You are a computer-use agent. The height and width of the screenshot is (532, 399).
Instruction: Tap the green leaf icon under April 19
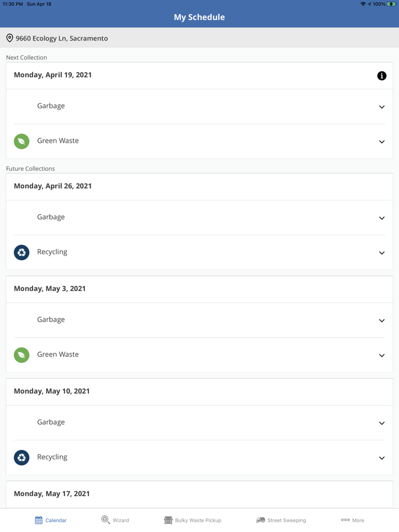click(x=22, y=141)
